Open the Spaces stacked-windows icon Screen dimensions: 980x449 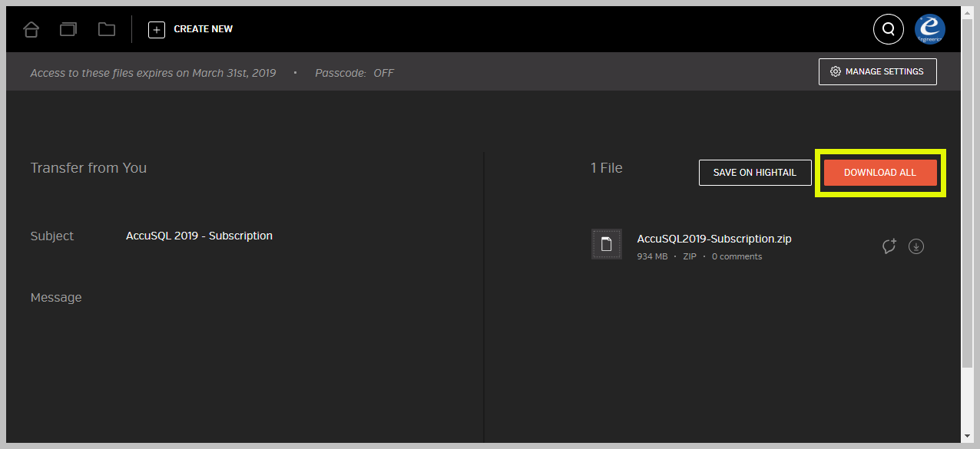(68, 29)
